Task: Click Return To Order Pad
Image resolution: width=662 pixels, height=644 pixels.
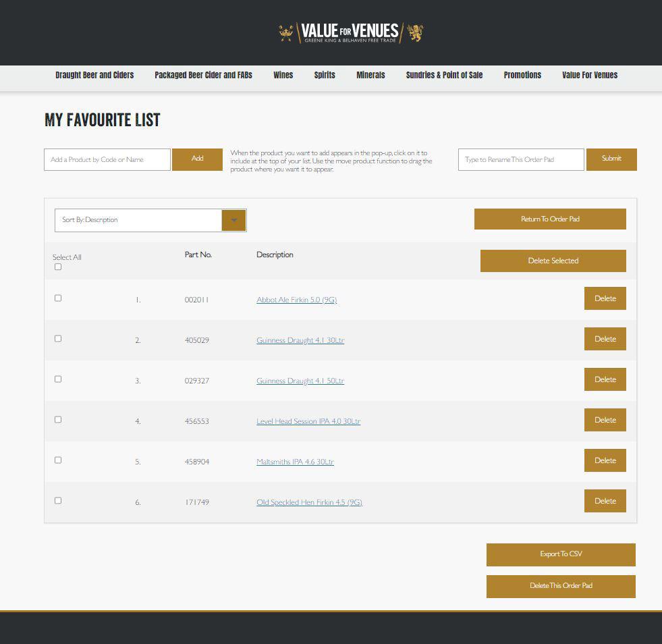Action: pos(550,219)
